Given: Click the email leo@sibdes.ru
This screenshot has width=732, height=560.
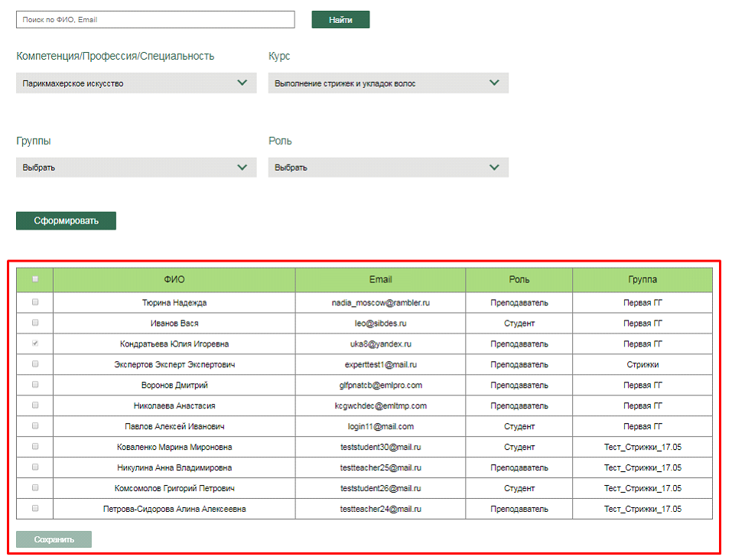Looking at the screenshot, I should coord(380,323).
